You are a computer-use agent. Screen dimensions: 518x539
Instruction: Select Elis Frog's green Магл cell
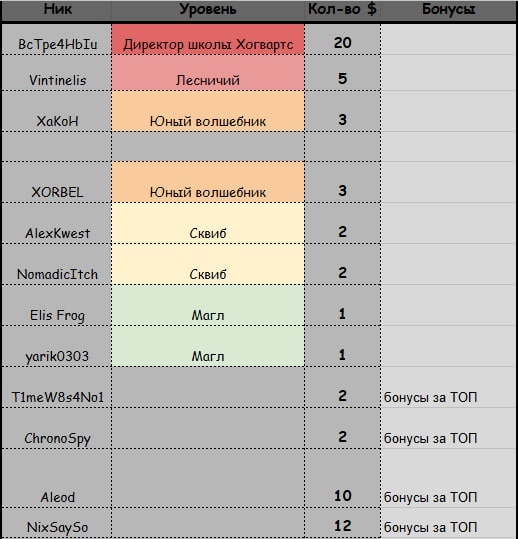pos(208,305)
